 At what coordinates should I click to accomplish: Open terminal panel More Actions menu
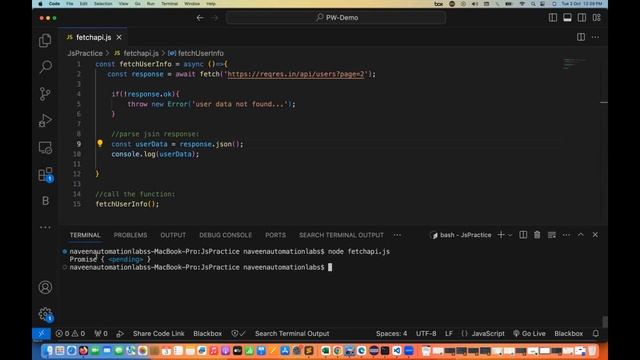tap(566, 235)
